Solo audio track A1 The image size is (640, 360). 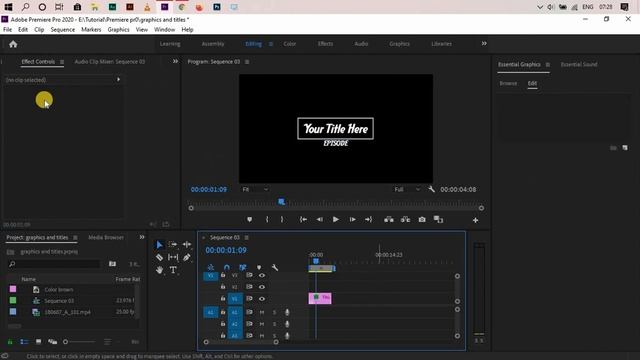274,312
